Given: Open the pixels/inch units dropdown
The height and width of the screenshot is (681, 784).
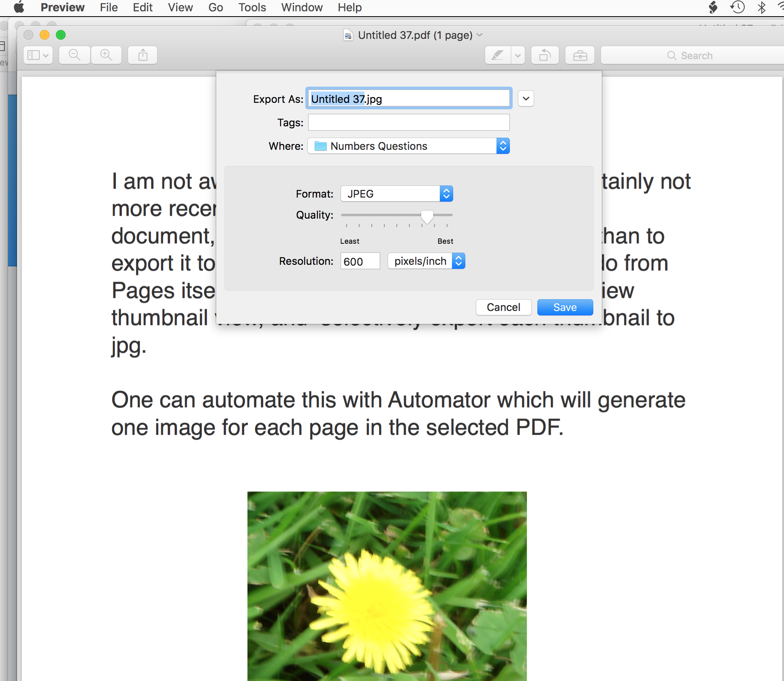Looking at the screenshot, I should 426,261.
